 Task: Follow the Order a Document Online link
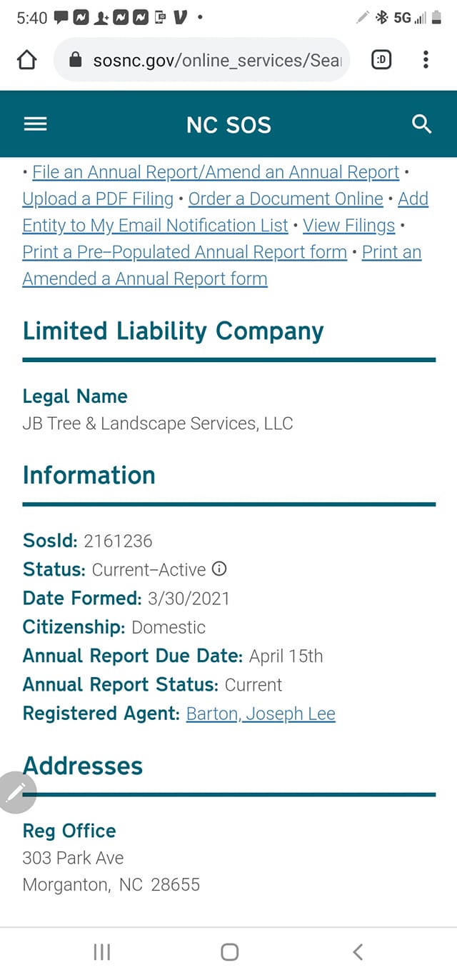[286, 199]
